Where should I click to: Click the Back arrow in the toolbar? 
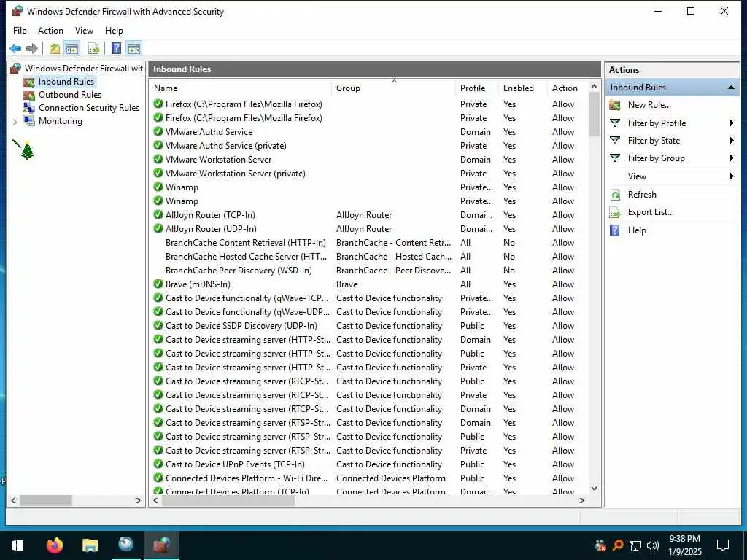[15, 48]
